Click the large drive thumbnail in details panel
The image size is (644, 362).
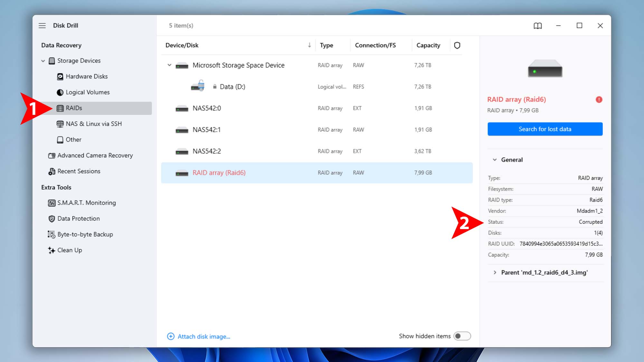pyautogui.click(x=545, y=69)
